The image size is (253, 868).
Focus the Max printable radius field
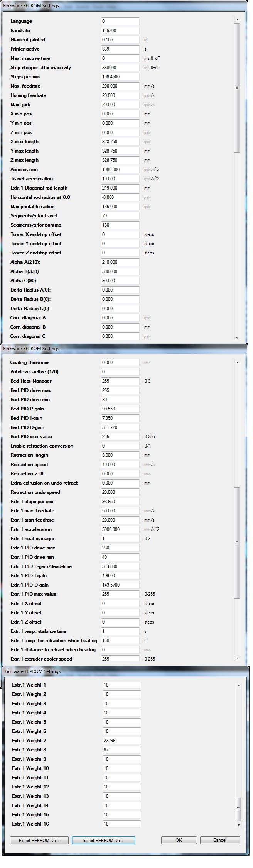tap(120, 207)
